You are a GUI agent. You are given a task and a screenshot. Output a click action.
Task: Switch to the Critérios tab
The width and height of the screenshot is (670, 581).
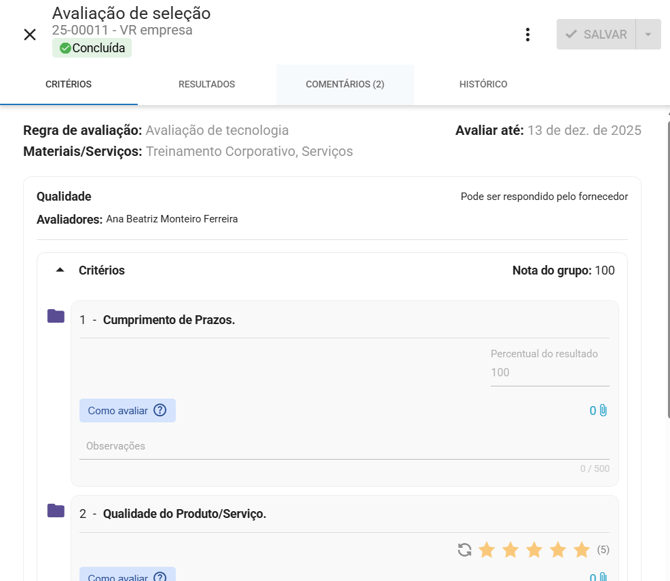68,85
